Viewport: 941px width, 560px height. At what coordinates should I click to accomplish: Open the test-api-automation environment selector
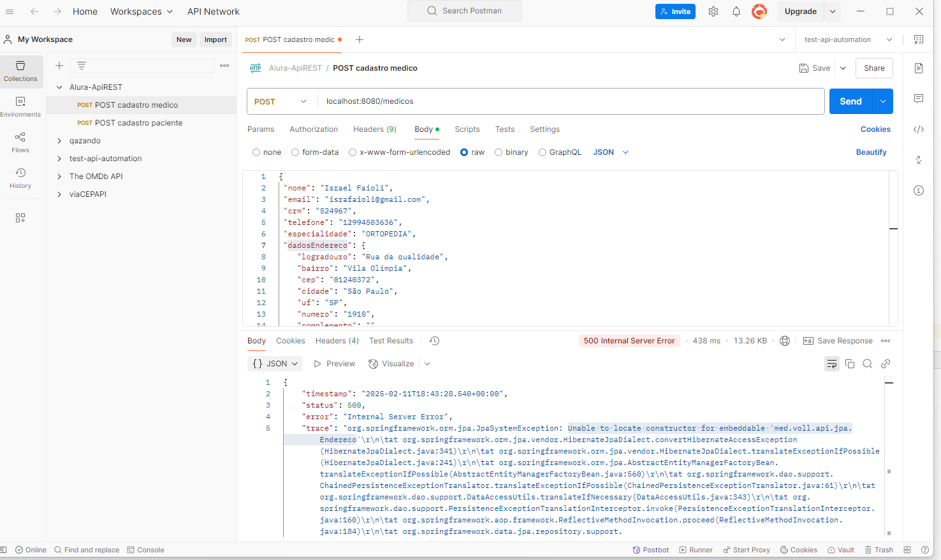(848, 39)
